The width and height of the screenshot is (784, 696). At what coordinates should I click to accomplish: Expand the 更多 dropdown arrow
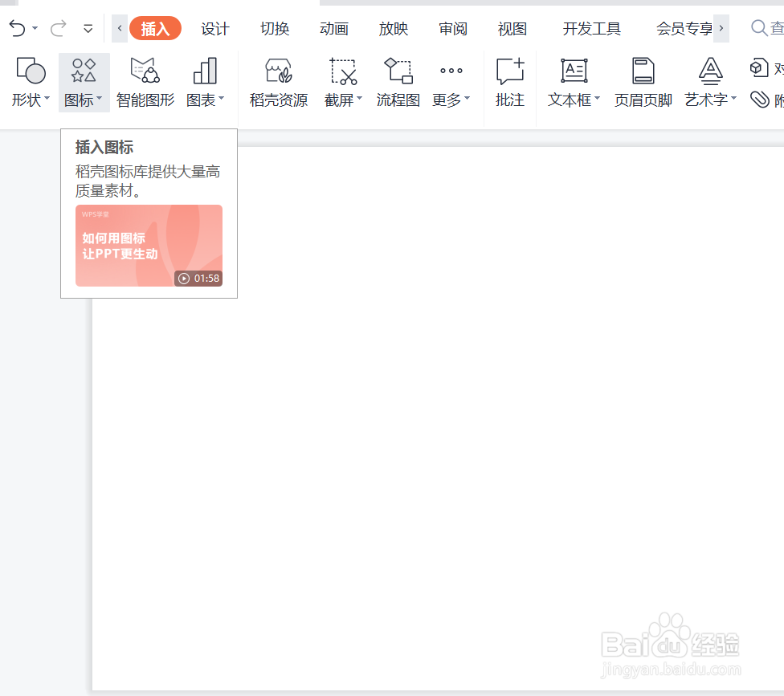467,99
